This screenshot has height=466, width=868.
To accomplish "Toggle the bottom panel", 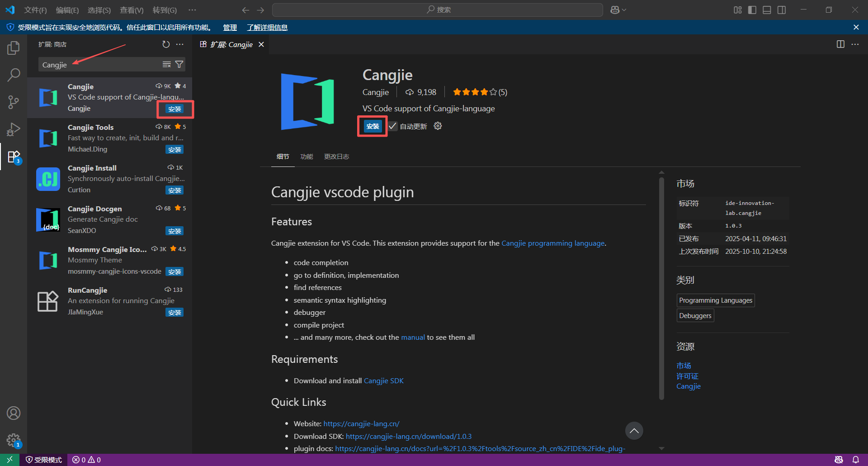I will (767, 10).
